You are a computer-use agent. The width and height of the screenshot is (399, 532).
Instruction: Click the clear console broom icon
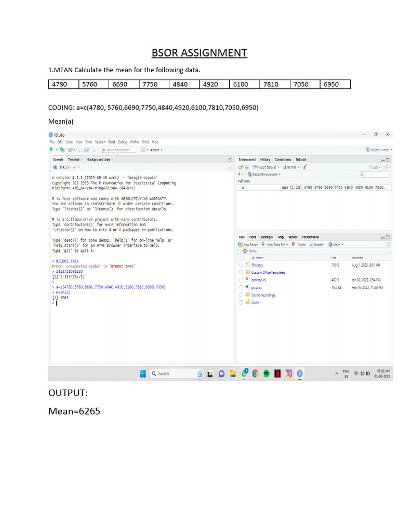tap(230, 167)
